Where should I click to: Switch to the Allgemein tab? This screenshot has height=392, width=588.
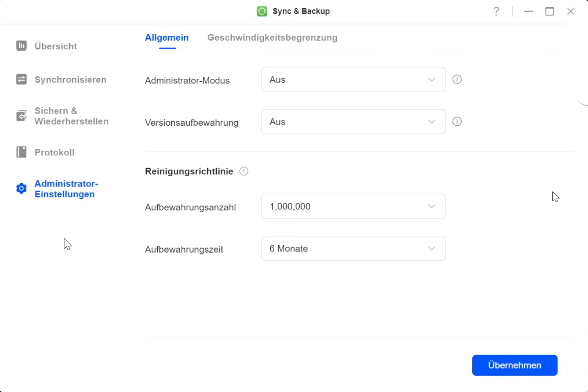(167, 38)
